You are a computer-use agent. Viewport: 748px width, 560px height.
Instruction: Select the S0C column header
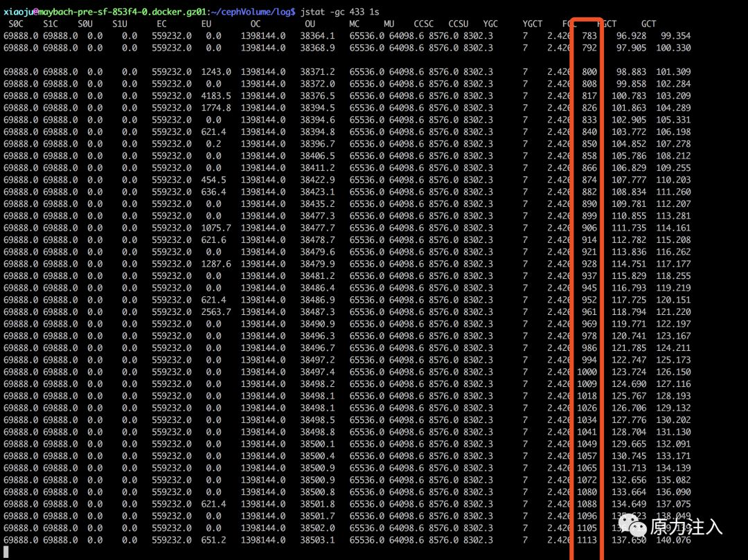(x=16, y=24)
